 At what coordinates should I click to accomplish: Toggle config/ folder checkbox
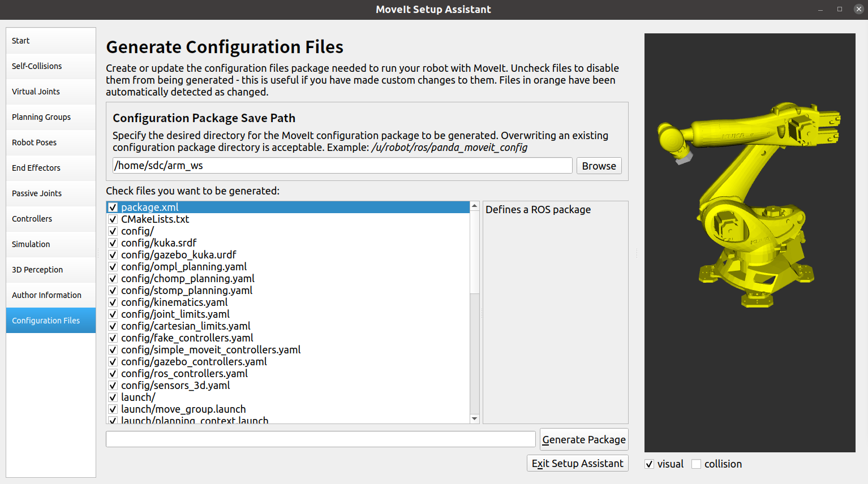pos(113,231)
